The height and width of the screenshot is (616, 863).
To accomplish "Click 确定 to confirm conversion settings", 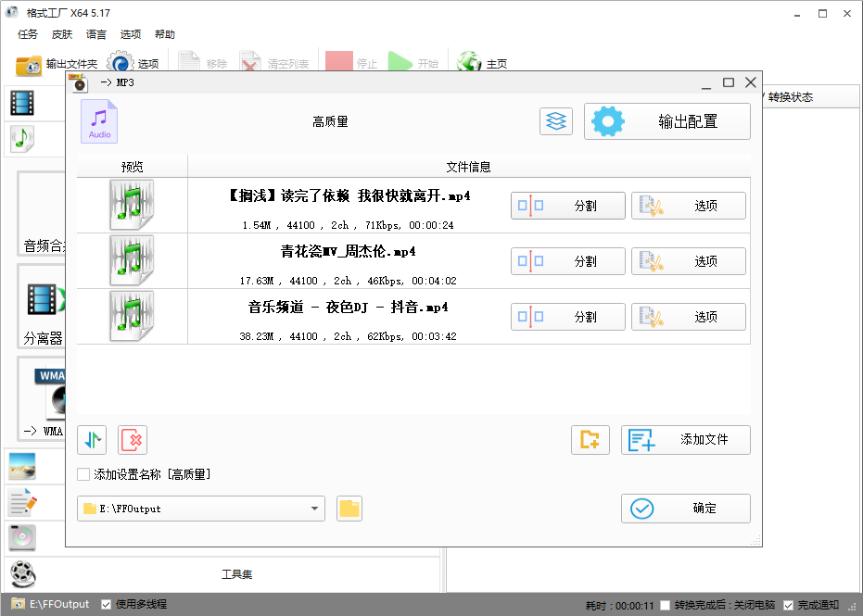I will point(686,508).
